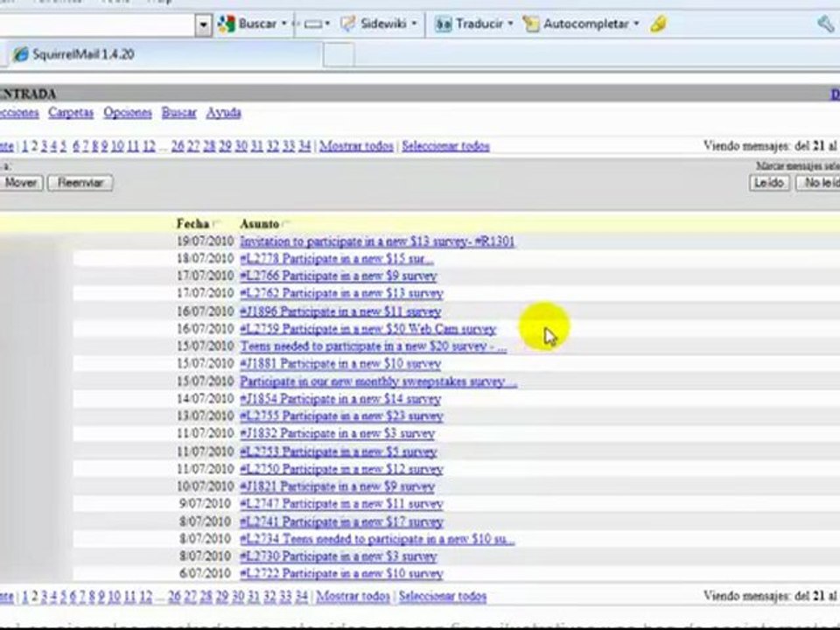
Task: Open message #J1832 $3 survey
Action: [337, 433]
